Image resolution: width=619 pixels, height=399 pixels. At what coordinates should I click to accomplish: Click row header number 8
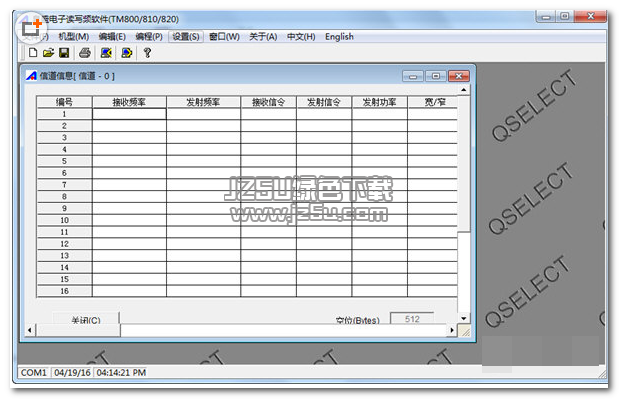point(64,197)
